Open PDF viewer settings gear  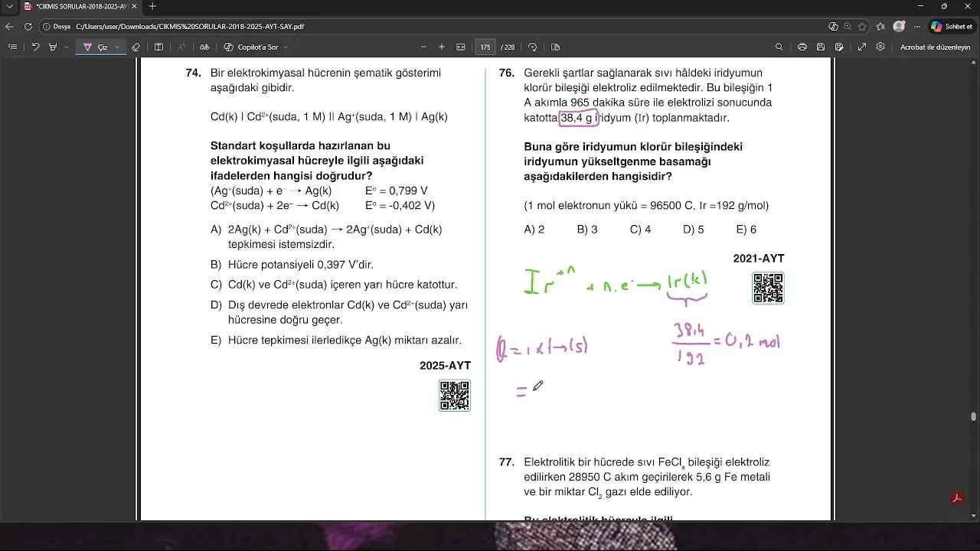[880, 47]
